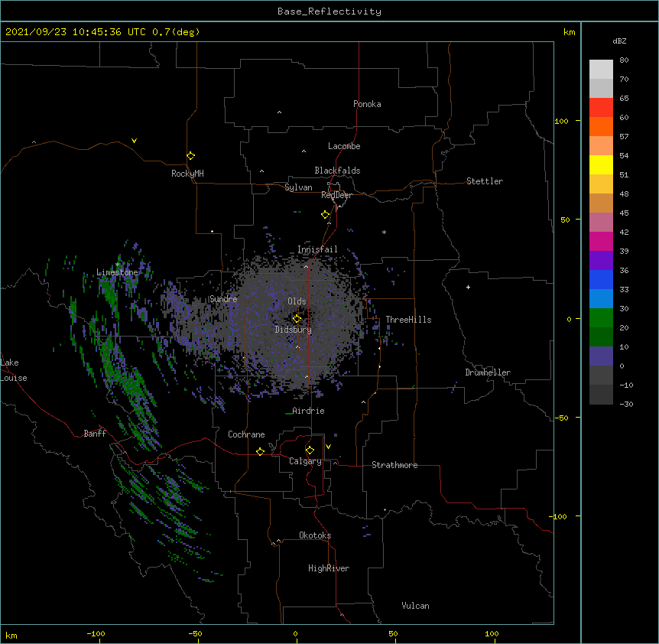Click the Stettler label

pyautogui.click(x=485, y=181)
